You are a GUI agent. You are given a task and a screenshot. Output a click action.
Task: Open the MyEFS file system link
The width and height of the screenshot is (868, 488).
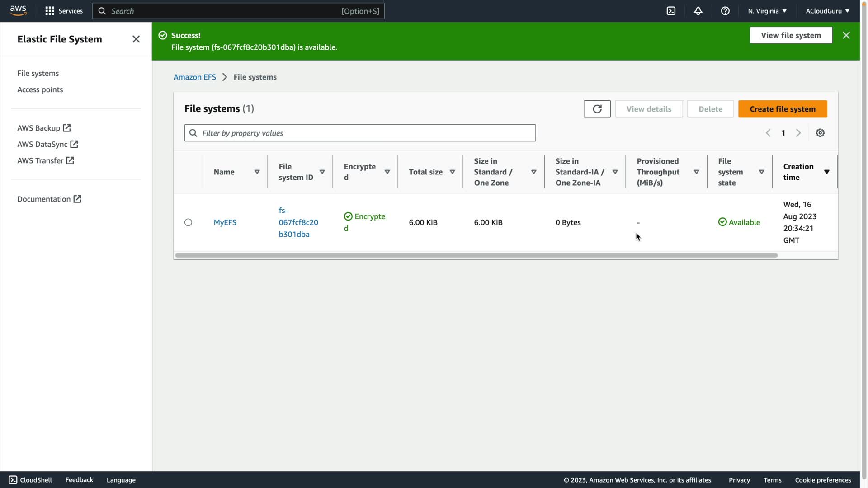[x=225, y=222]
